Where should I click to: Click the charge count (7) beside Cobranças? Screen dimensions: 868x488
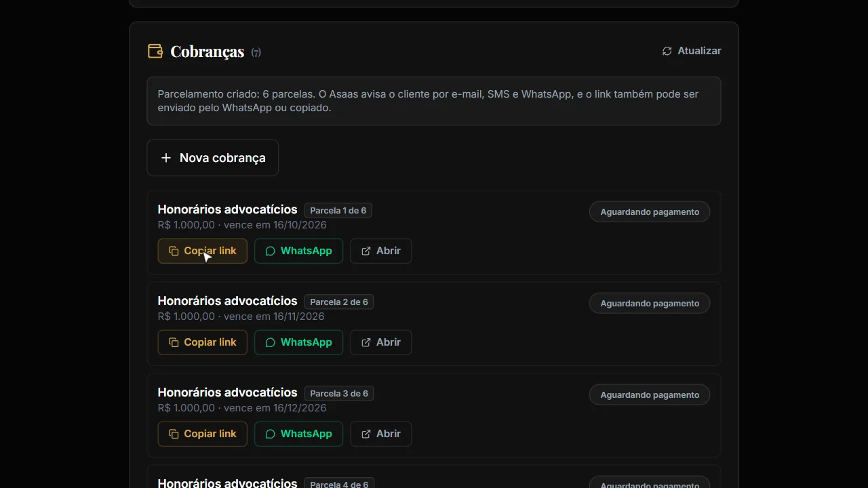[x=256, y=52]
